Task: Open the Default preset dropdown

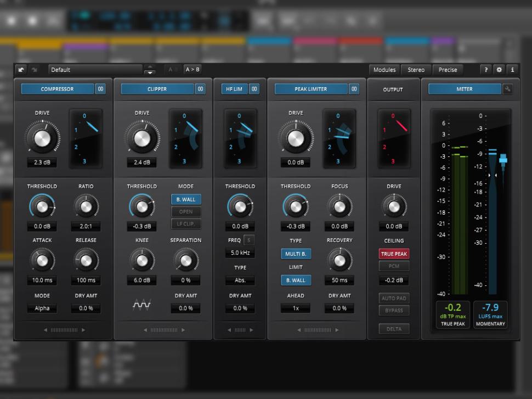Action: (95, 70)
